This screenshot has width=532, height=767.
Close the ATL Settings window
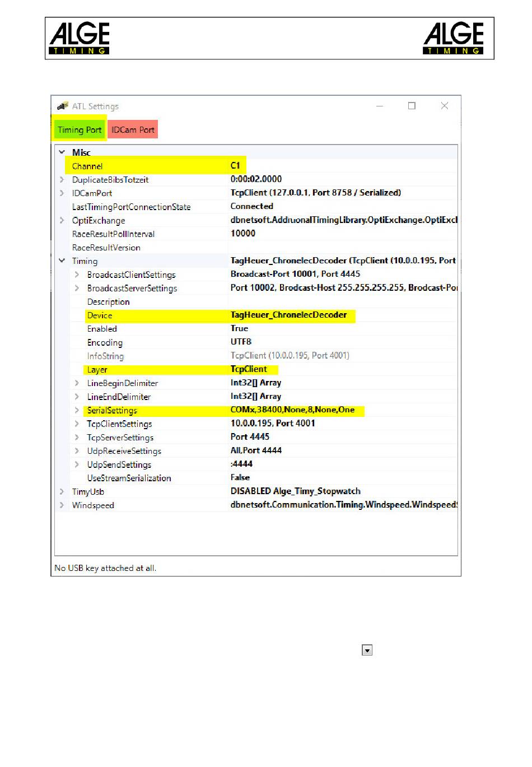coord(445,106)
